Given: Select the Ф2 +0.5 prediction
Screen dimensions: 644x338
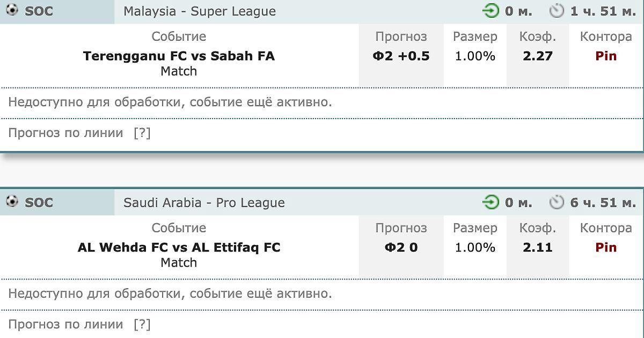Looking at the screenshot, I should pyautogui.click(x=401, y=56).
